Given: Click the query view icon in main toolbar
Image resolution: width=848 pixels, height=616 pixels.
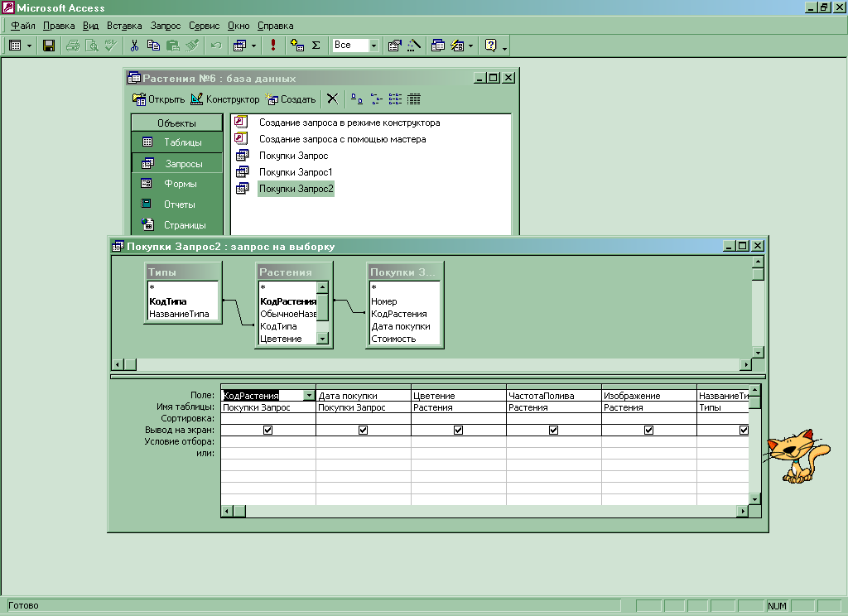Looking at the screenshot, I should point(15,46).
